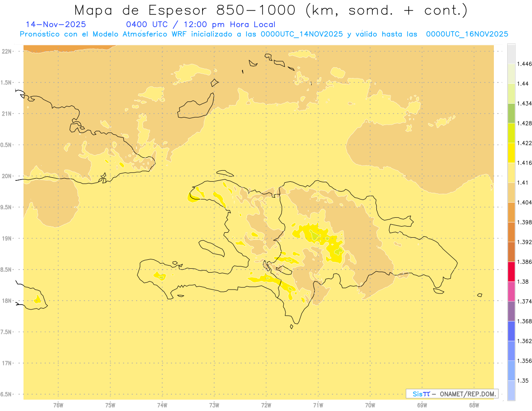Select the legend value 1.434
Image resolution: width=532 pixels, height=411 pixels.
[x=524, y=103]
